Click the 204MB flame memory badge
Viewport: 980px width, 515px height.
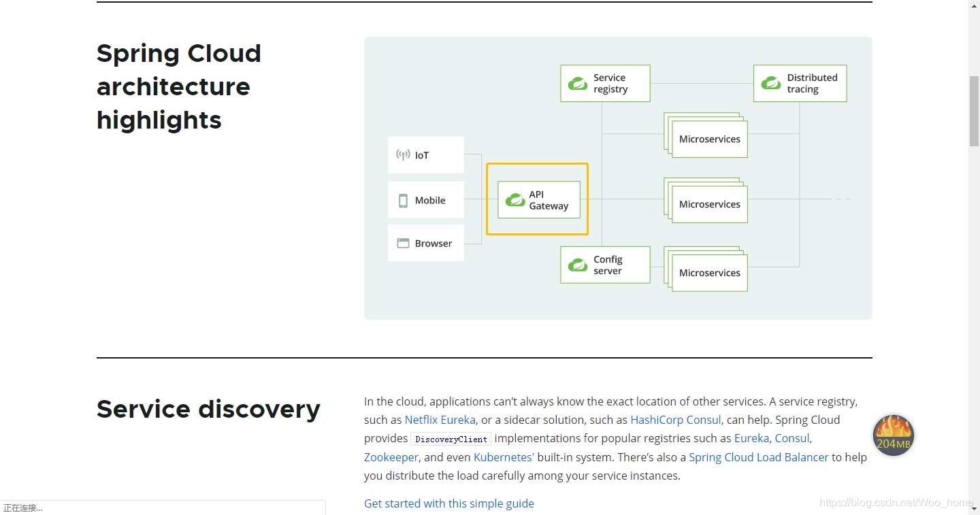point(893,435)
